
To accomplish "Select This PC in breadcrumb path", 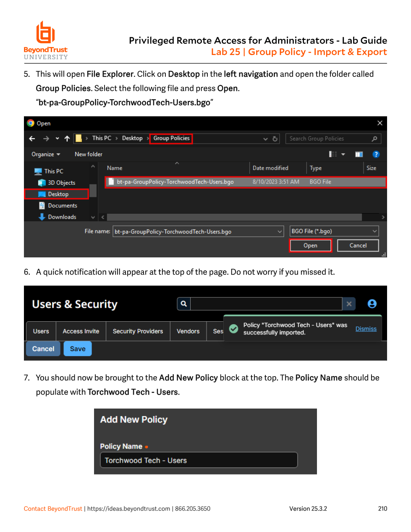I will point(102,138).
